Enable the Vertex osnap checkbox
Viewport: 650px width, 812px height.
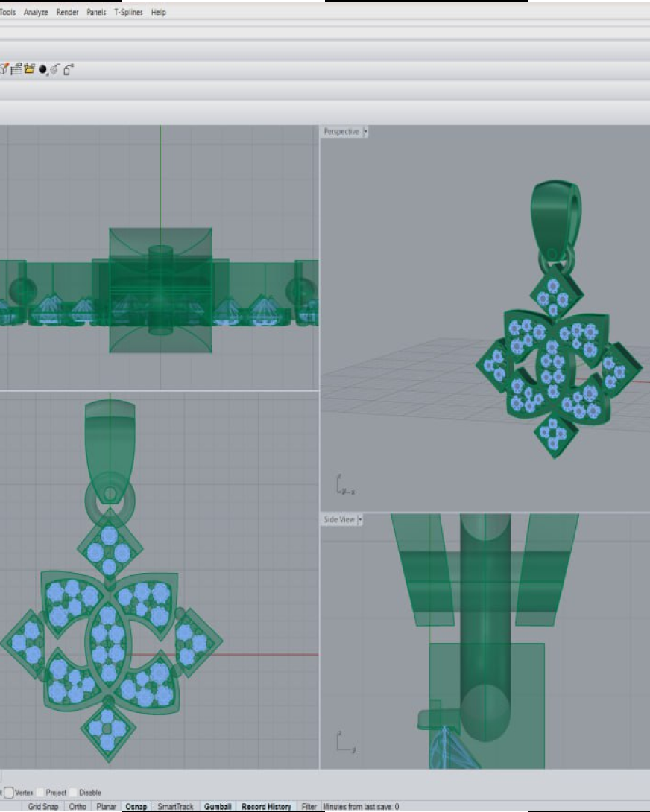coord(9,793)
